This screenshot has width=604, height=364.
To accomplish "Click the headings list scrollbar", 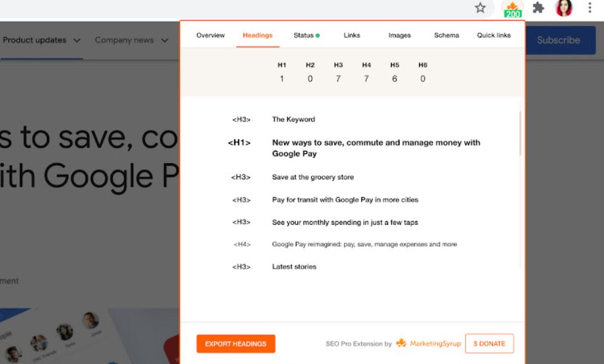I will coord(520,133).
